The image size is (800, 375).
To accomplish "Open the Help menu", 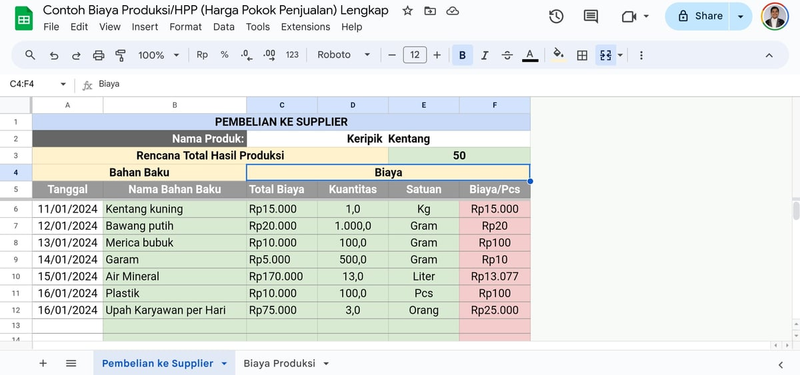I will 352,27.
